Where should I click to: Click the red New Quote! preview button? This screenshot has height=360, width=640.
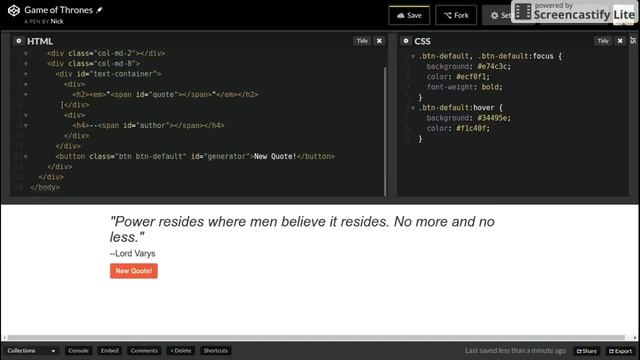[x=133, y=271]
